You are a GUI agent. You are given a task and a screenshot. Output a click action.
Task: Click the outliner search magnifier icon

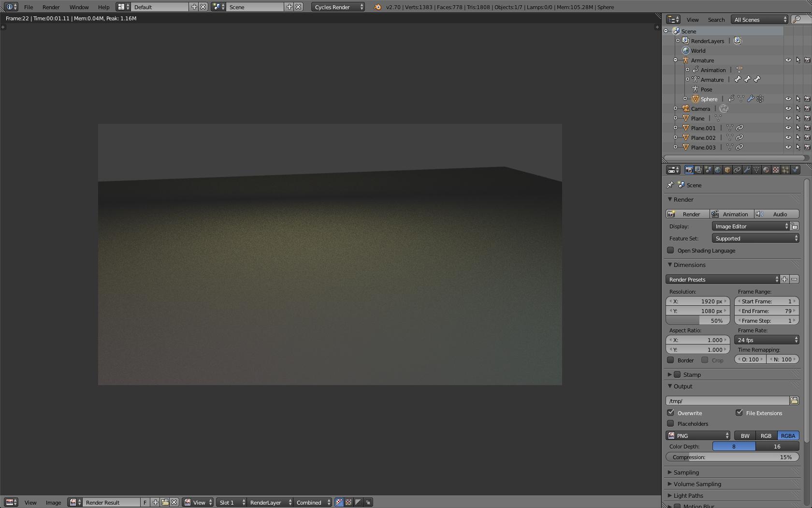pos(797,19)
